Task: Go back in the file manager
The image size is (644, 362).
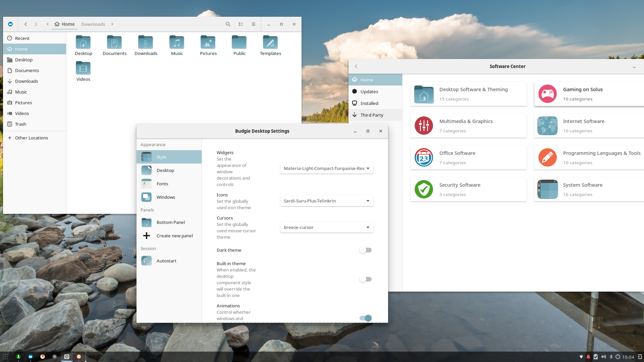Action: click(26, 24)
